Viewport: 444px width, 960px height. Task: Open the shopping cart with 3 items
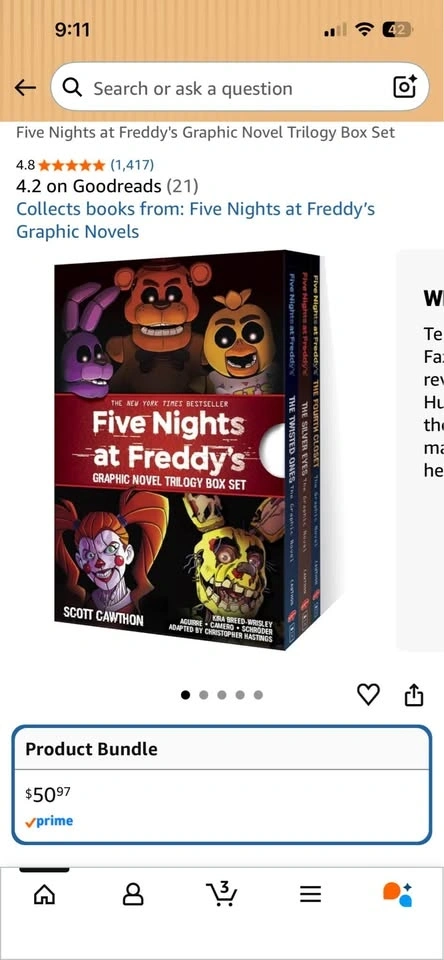coord(222,894)
